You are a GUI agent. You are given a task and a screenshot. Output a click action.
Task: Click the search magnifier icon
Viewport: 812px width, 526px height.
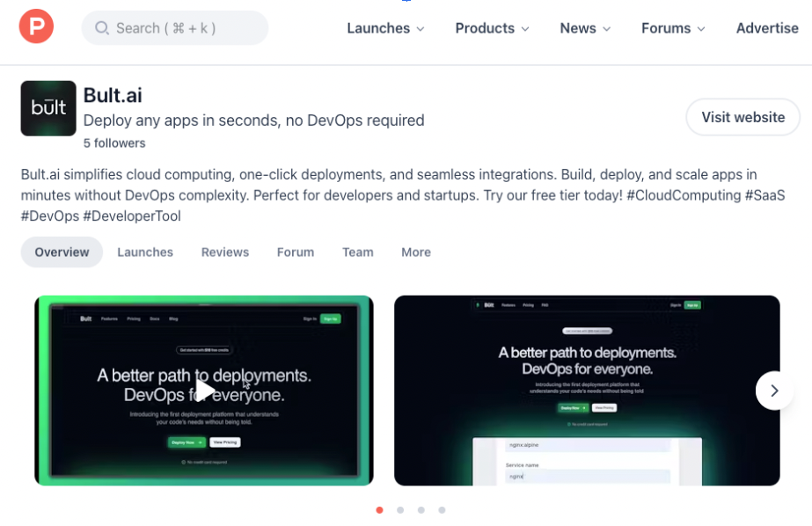[x=101, y=27]
